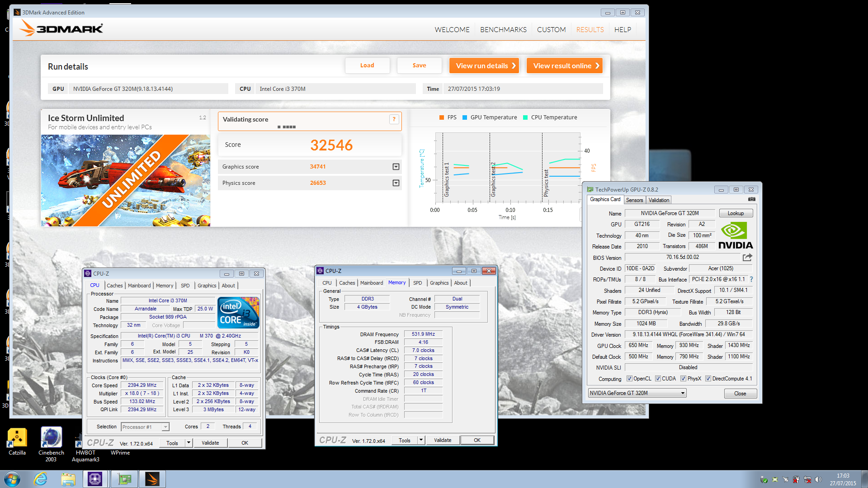Open the HELP menu in 3DMark
This screenshot has width=868, height=488.
[x=623, y=29]
